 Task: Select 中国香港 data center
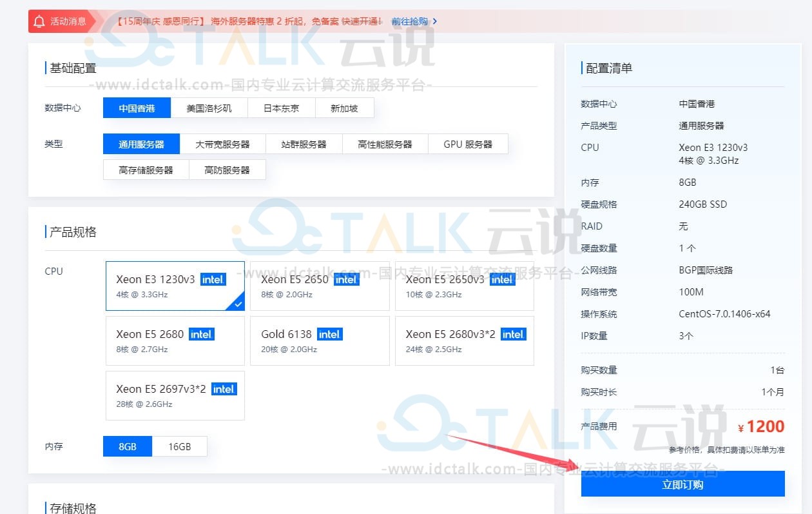tap(137, 108)
